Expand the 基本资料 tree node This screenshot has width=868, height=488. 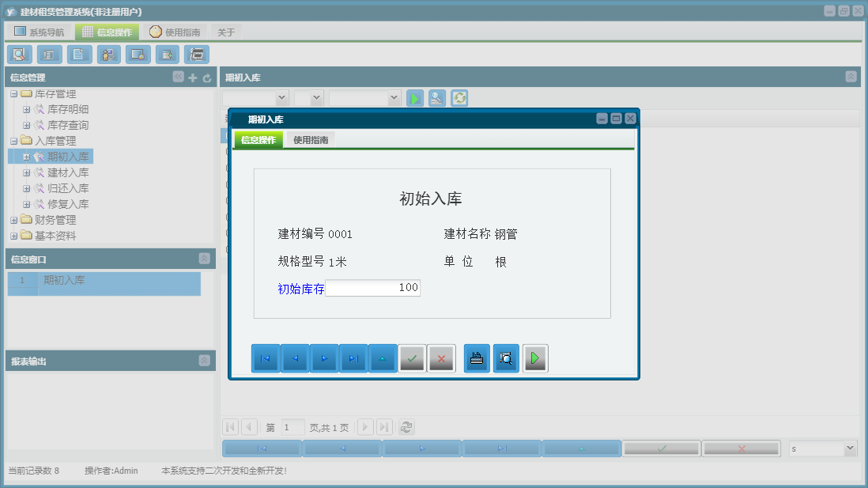click(13, 235)
